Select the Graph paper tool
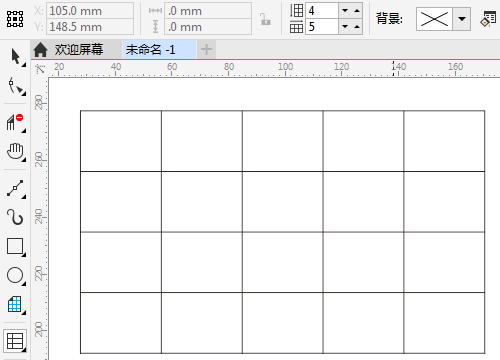 (14, 304)
